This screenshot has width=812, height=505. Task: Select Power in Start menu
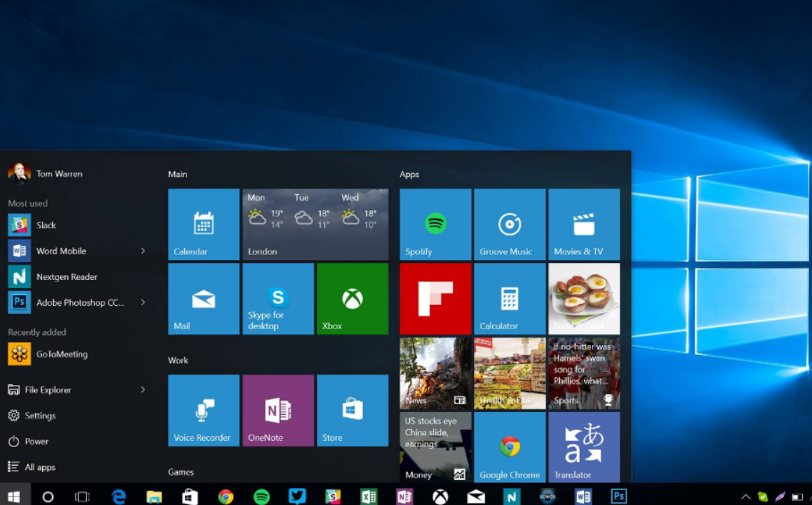pos(36,441)
